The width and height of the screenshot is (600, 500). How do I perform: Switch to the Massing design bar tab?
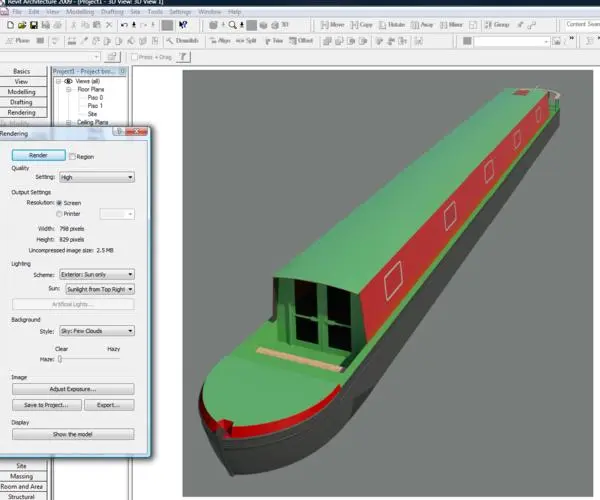pyautogui.click(x=23, y=476)
